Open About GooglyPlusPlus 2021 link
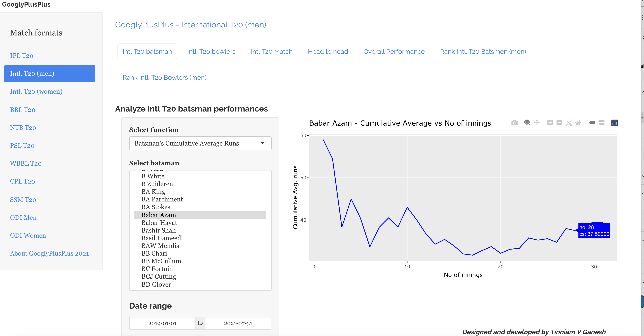Image resolution: width=644 pixels, height=336 pixels. tap(49, 253)
